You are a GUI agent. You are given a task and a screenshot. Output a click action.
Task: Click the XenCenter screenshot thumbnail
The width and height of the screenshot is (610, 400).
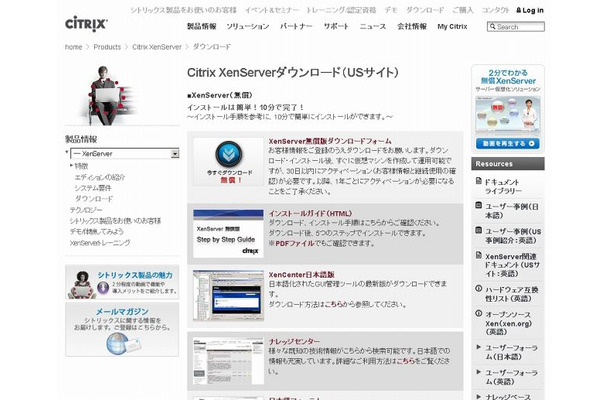coord(228,295)
